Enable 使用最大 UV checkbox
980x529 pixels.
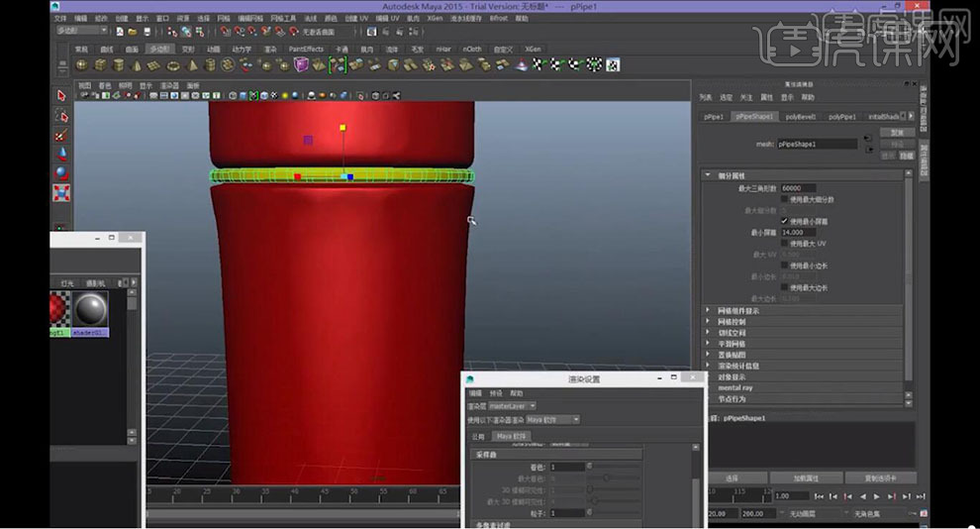tap(784, 244)
